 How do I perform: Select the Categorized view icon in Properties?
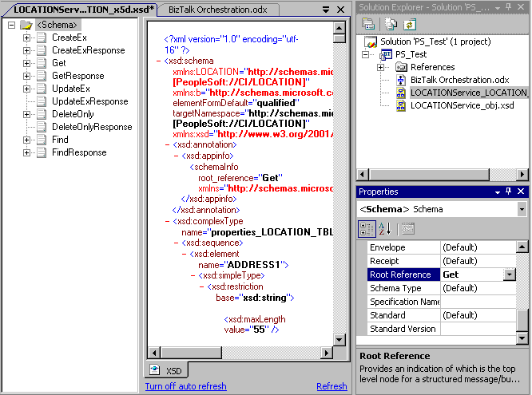click(x=367, y=229)
